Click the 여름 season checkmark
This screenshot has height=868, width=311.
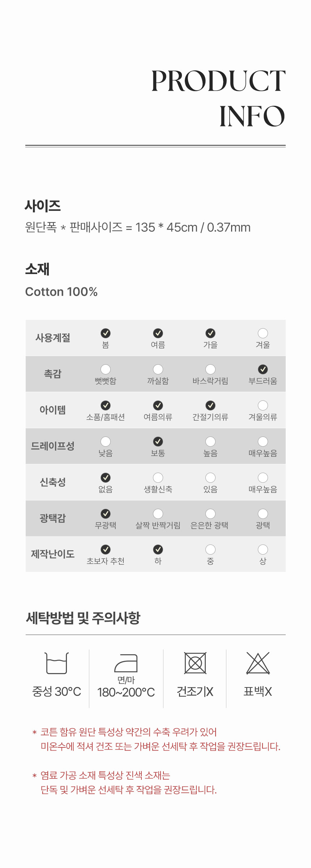click(x=158, y=333)
